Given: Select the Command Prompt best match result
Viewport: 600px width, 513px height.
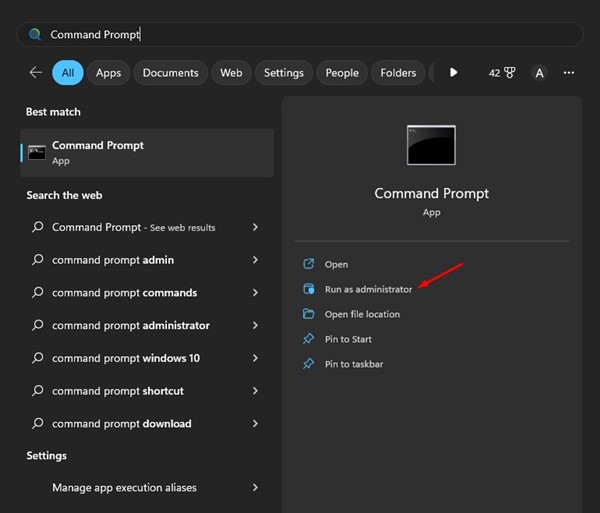Looking at the screenshot, I should point(147,153).
